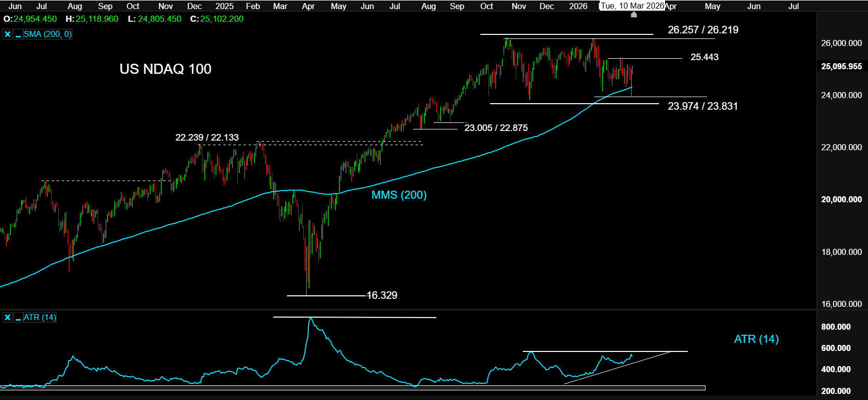Click the 2026 year label on time axis
This screenshot has height=400, width=868.
[x=578, y=6]
